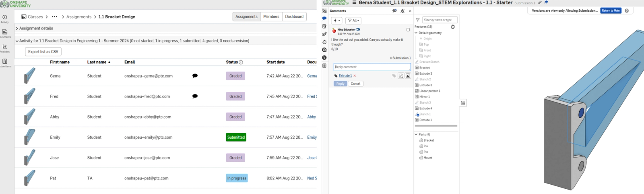The image size is (644, 194).
Task: Click Emily's Submitted status badge
Action: pyautogui.click(x=236, y=137)
